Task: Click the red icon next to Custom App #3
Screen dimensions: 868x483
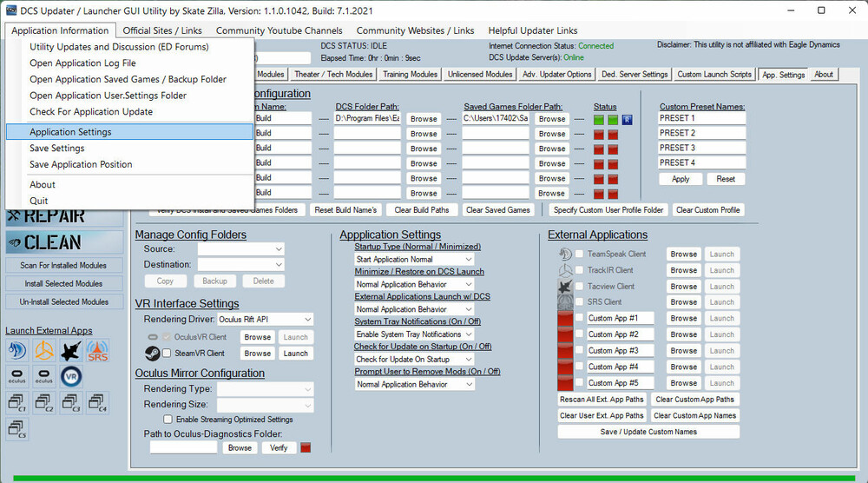Action: pyautogui.click(x=565, y=351)
